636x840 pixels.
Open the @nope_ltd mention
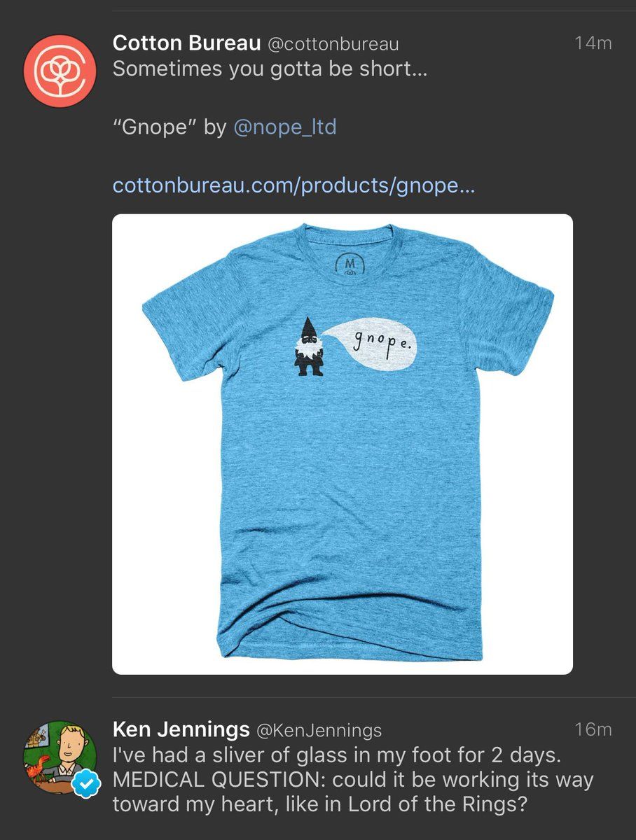[x=284, y=127]
